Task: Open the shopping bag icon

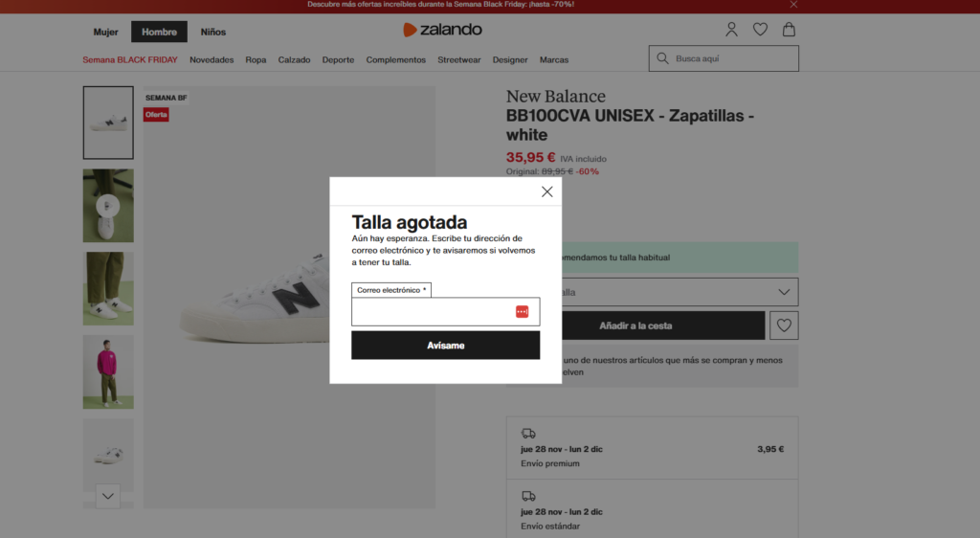Action: pos(789,30)
